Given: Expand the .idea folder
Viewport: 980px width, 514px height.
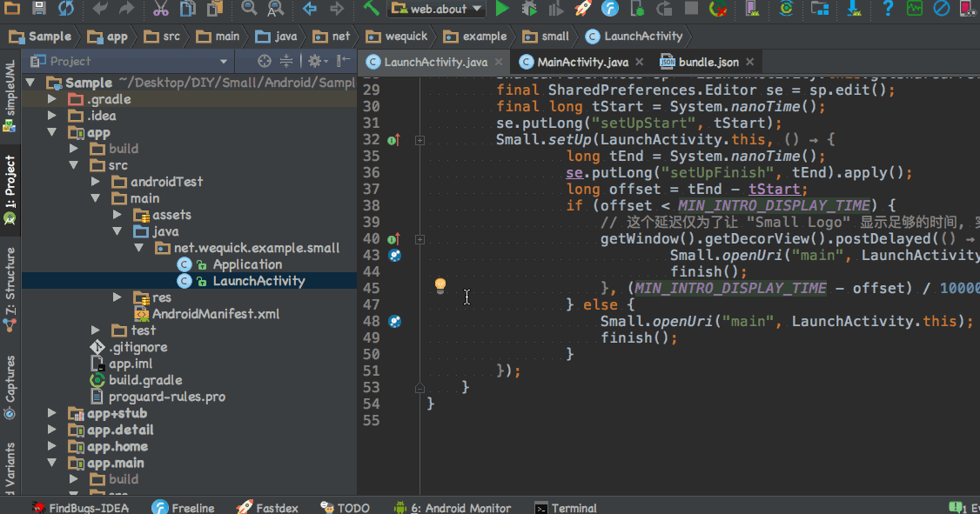Looking at the screenshot, I should point(52,116).
